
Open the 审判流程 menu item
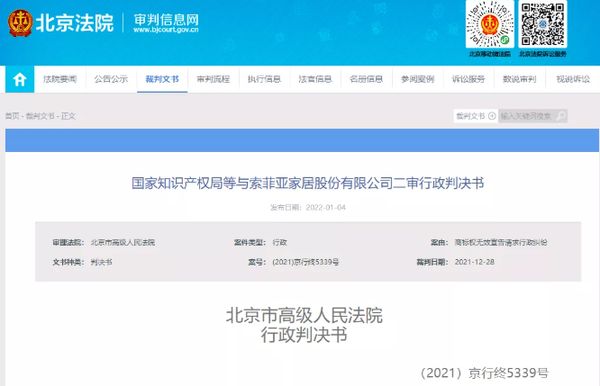pos(213,79)
